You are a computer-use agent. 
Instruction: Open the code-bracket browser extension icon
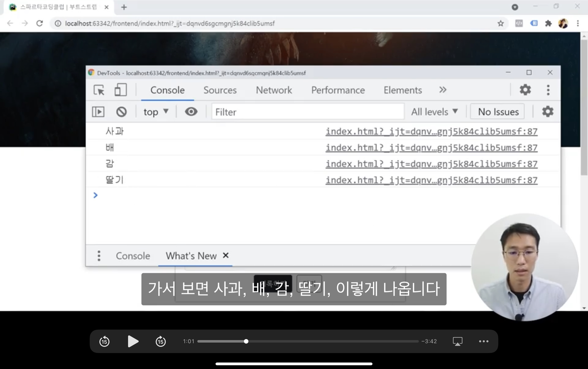519,23
